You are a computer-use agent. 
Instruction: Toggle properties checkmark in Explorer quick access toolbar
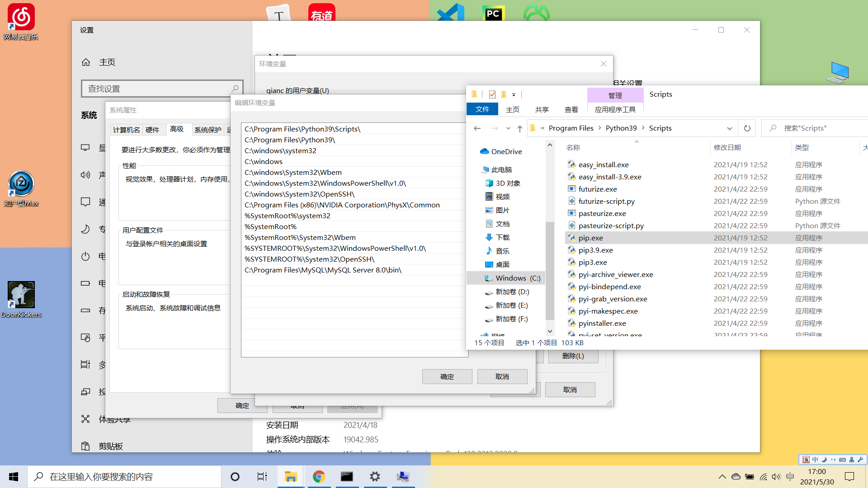click(x=492, y=94)
